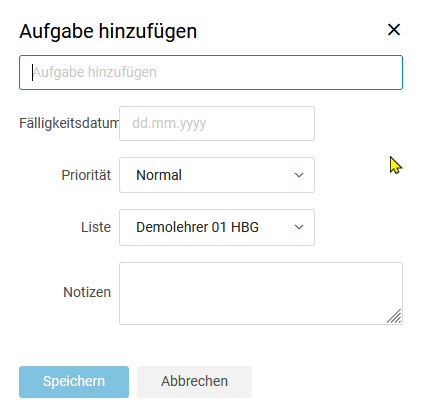This screenshot has width=424, height=412.
Task: Click the Aufgabe hinzufügen dialog heading
Action: point(108,31)
